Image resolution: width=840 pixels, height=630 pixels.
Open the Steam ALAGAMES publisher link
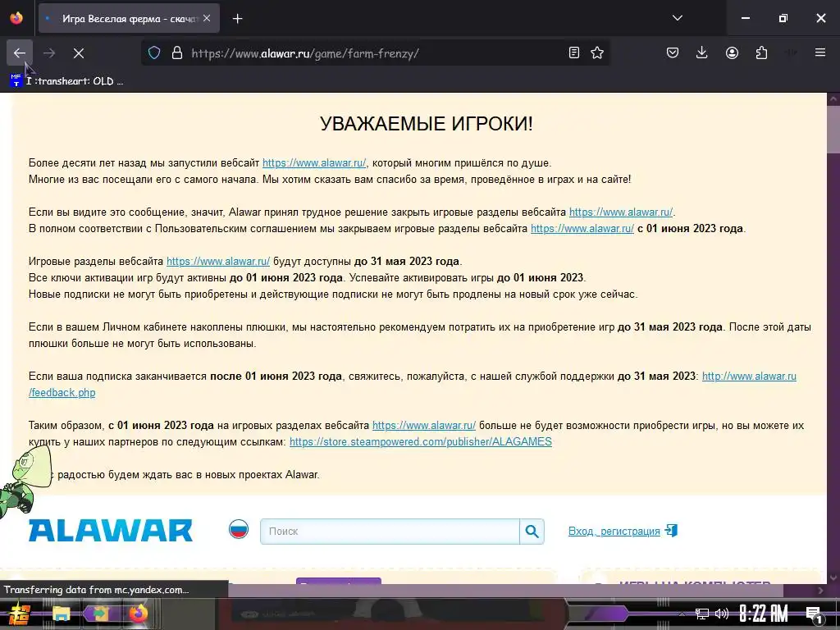421,442
